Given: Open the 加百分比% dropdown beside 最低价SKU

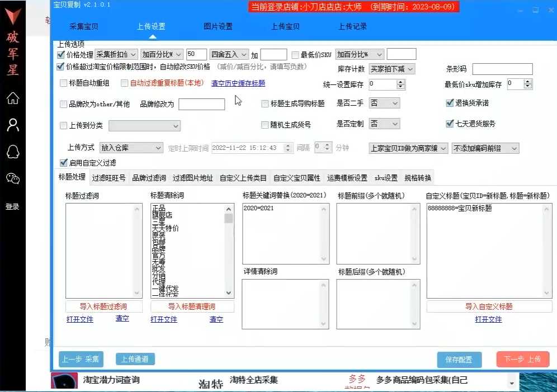Looking at the screenshot, I should click(x=360, y=55).
